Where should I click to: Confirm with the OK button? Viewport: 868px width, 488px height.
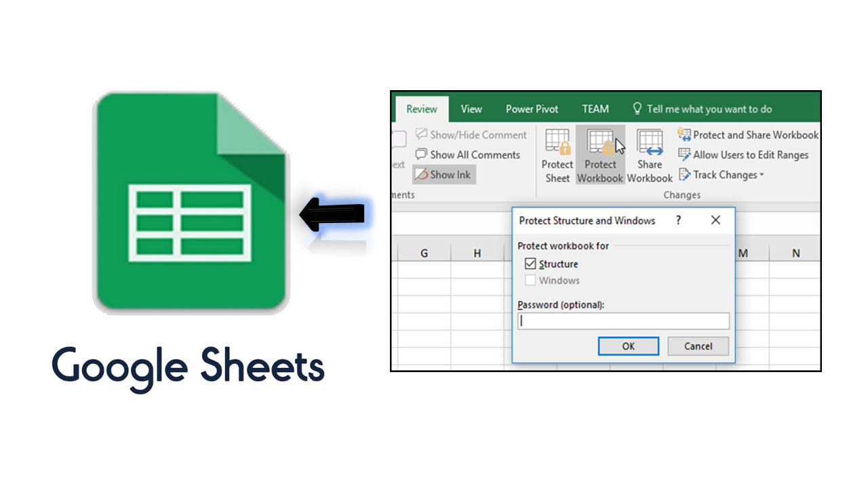[629, 346]
